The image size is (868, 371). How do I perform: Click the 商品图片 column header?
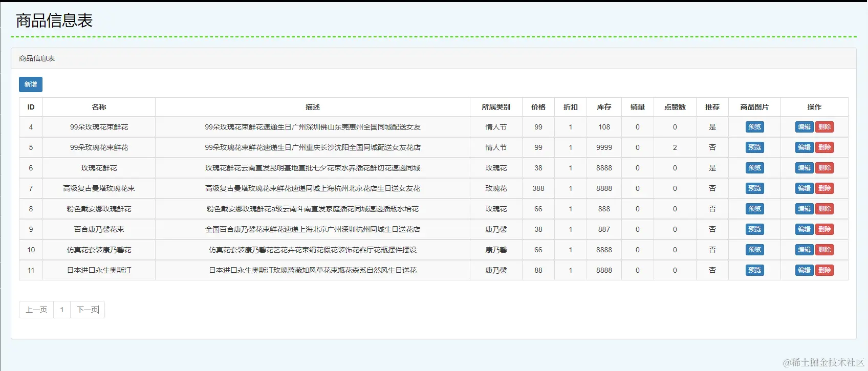click(754, 107)
